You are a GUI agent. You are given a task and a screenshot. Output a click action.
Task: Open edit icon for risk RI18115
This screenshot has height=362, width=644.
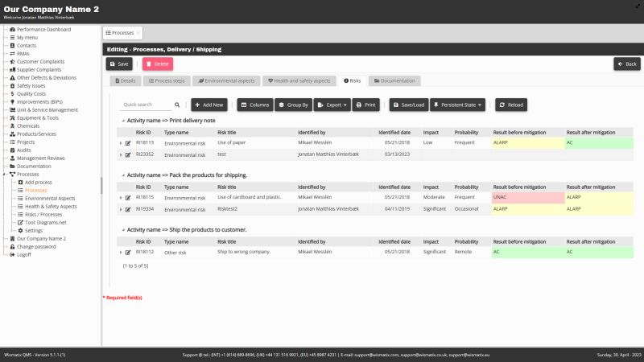[x=128, y=198]
